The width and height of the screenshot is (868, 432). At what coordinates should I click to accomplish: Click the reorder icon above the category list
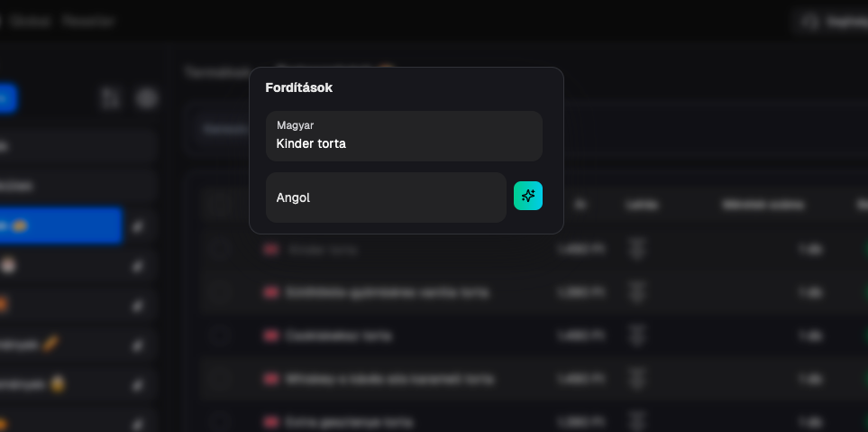(x=111, y=98)
